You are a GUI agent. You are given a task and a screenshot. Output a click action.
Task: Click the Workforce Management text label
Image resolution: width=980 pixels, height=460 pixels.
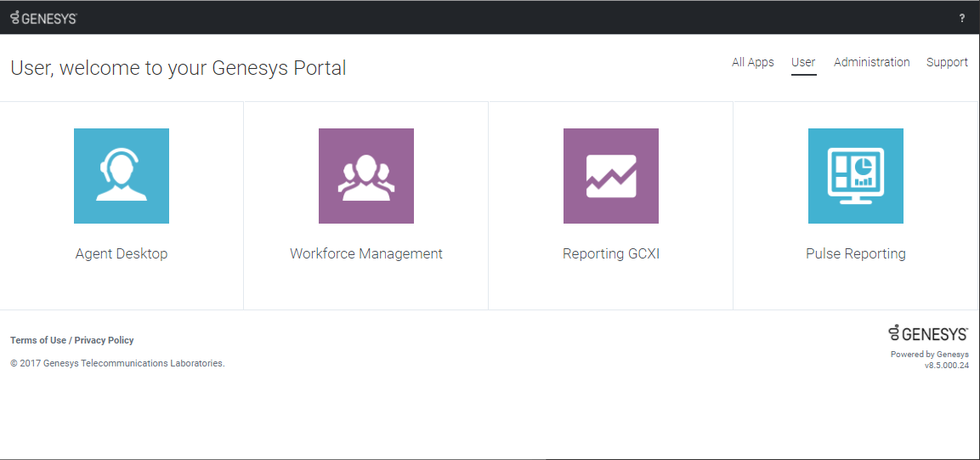(366, 253)
